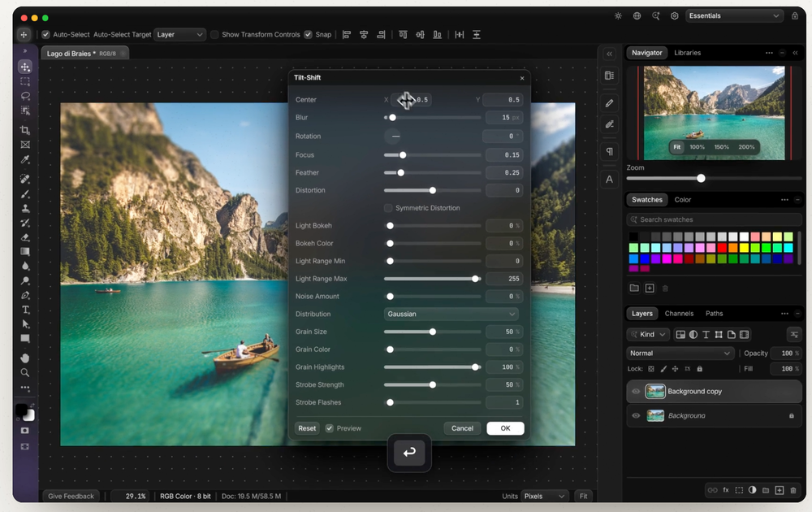
Task: Select the Rectangular Marquee tool
Action: (x=25, y=81)
